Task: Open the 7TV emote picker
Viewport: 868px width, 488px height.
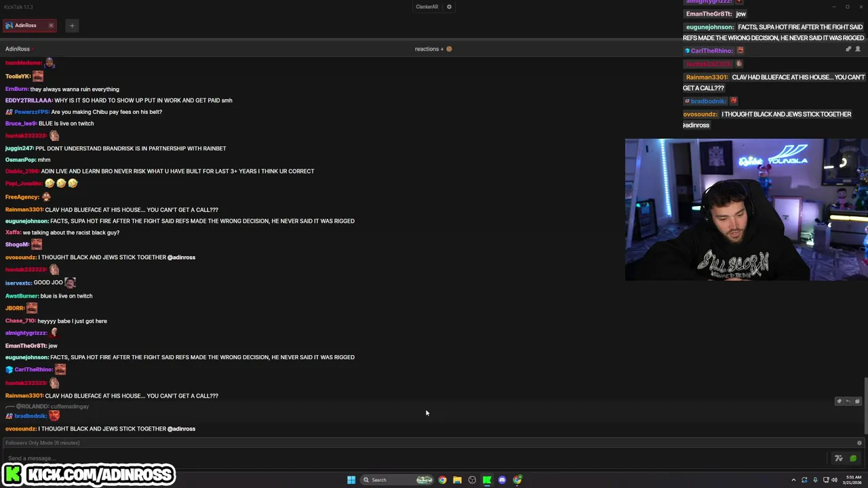Action: click(839, 459)
